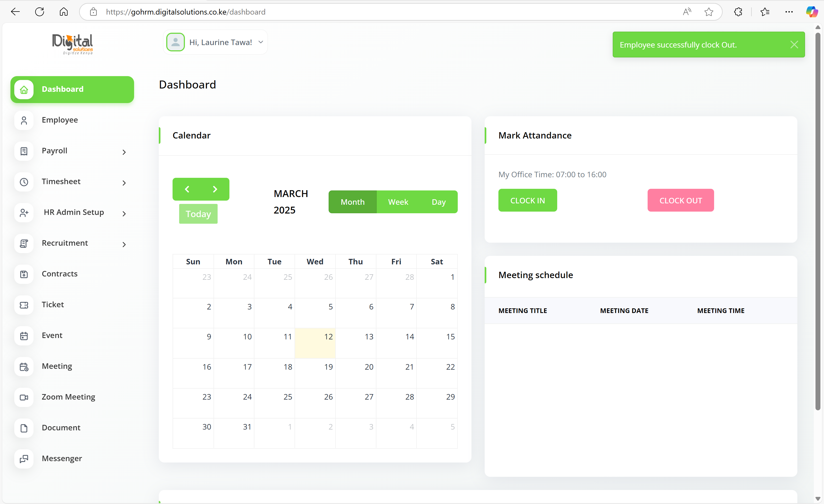Image resolution: width=824 pixels, height=504 pixels.
Task: Switch calendar to Day view
Action: coord(439,202)
